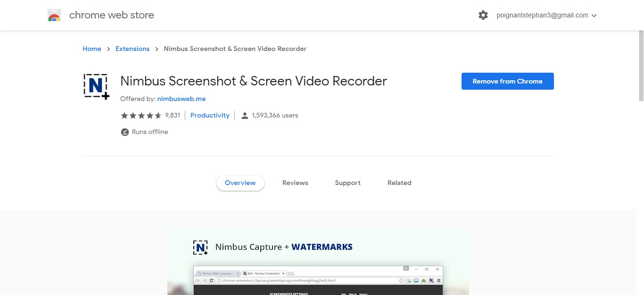The width and height of the screenshot is (644, 295).
Task: Select the Overview tab
Action: pos(240,183)
